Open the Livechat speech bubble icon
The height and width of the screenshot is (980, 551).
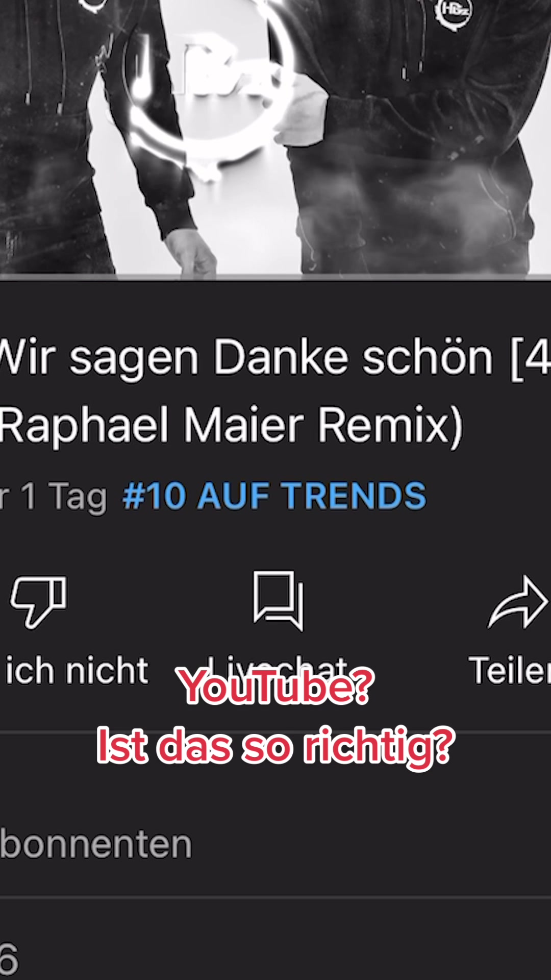click(x=279, y=601)
